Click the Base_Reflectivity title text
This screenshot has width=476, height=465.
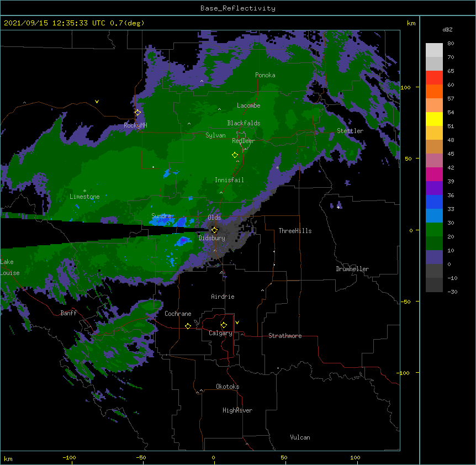(238, 8)
